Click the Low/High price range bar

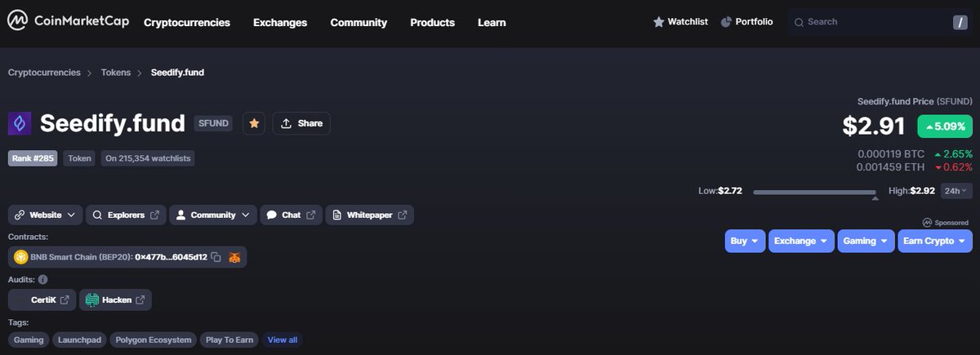click(x=814, y=193)
